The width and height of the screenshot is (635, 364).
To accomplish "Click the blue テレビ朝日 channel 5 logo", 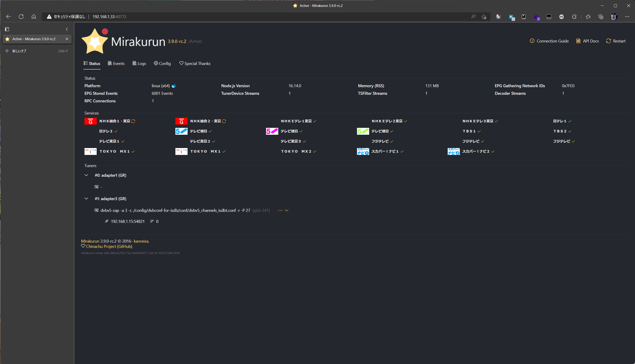I will click(x=181, y=131).
